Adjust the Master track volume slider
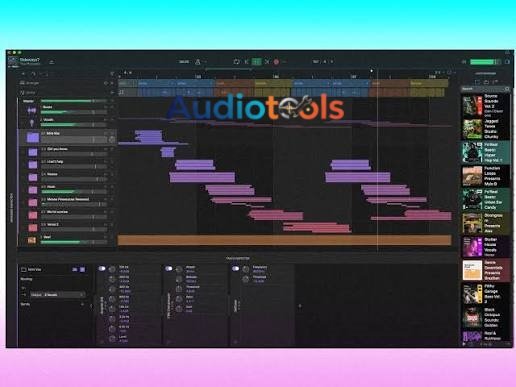Screen dimensions: 516x387 tap(73, 101)
